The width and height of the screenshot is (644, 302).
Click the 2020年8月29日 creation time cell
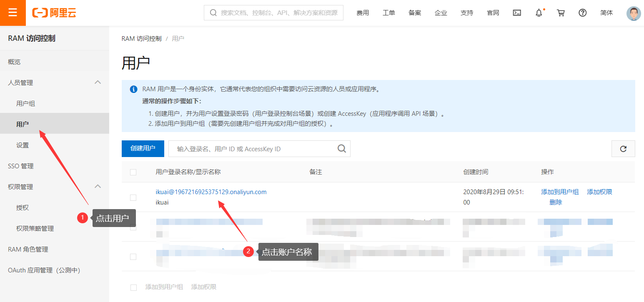pyautogui.click(x=494, y=197)
